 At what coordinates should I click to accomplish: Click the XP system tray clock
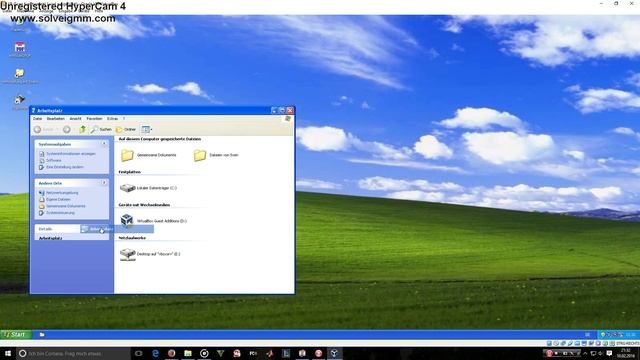(630, 335)
